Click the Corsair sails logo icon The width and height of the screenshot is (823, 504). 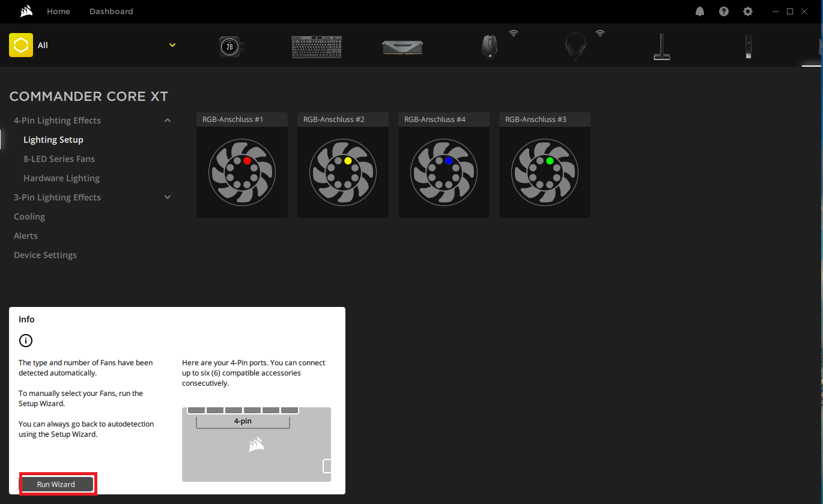coord(26,11)
